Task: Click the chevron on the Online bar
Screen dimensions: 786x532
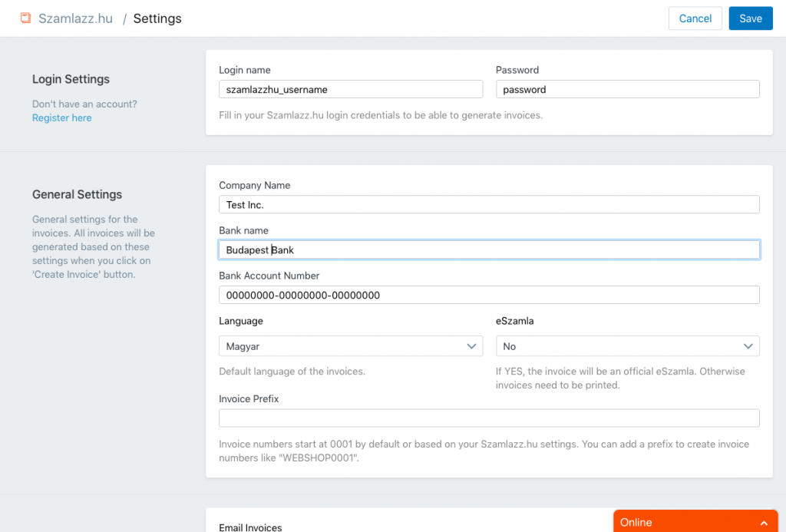Action: pos(764,523)
